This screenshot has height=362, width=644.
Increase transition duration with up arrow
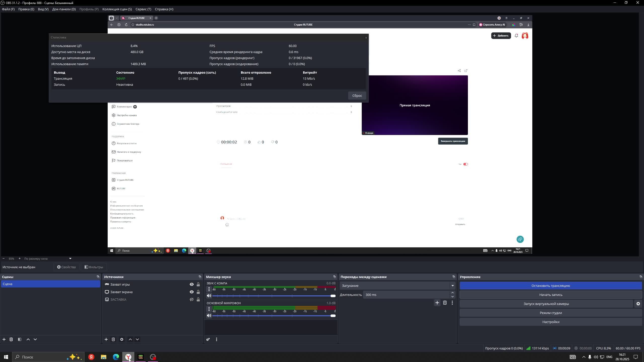pos(452,293)
